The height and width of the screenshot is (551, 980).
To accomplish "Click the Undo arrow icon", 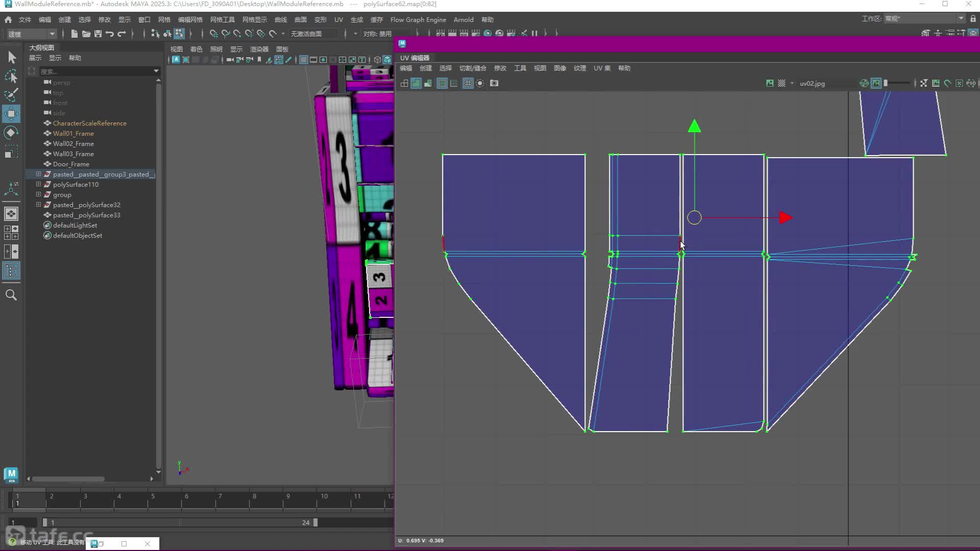I will click(110, 34).
